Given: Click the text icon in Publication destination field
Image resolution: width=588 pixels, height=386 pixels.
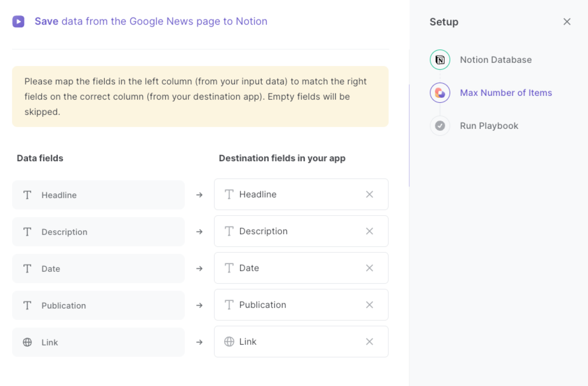Looking at the screenshot, I should 229,305.
